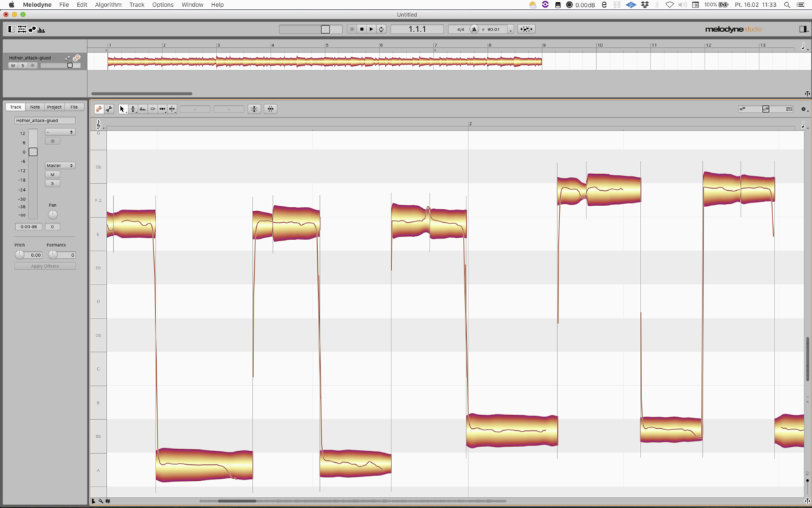Viewport: 812px width, 508px height.
Task: Open the Correct Pitch macro
Action: (254, 109)
